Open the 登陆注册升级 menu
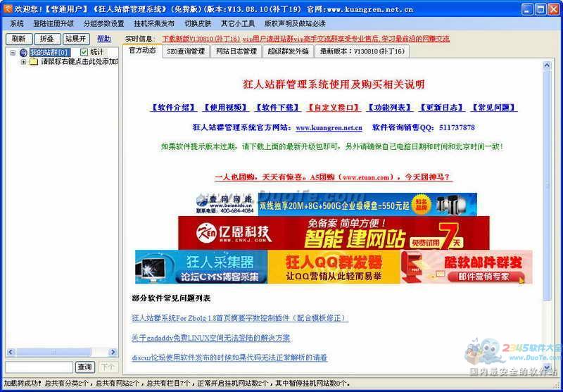 click(53, 24)
